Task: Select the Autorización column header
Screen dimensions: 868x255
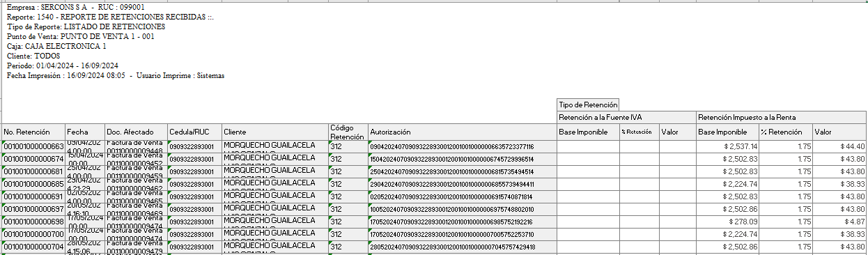Action: tap(462, 132)
